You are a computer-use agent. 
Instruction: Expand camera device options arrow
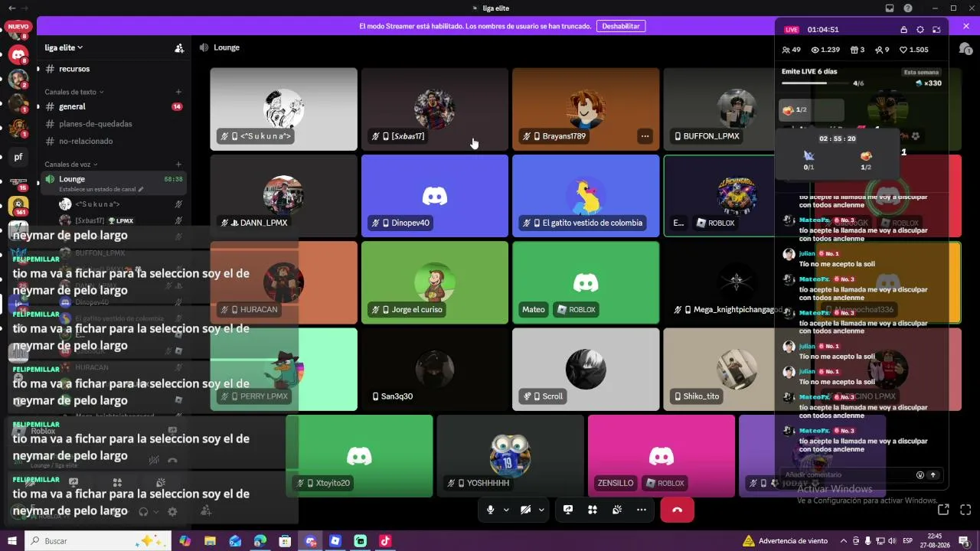click(x=541, y=510)
